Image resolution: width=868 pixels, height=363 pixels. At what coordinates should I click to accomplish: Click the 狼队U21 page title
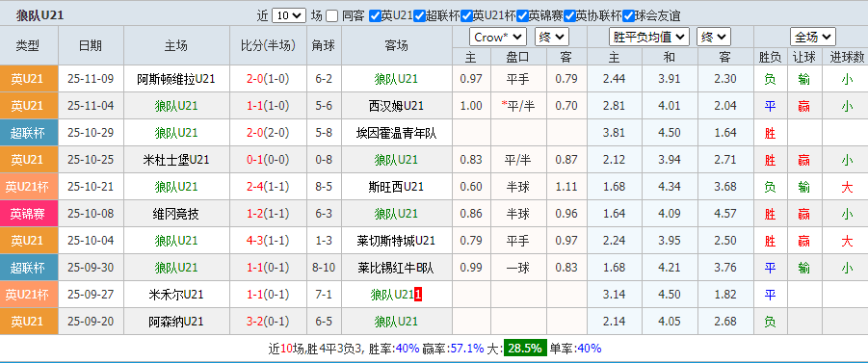point(39,15)
